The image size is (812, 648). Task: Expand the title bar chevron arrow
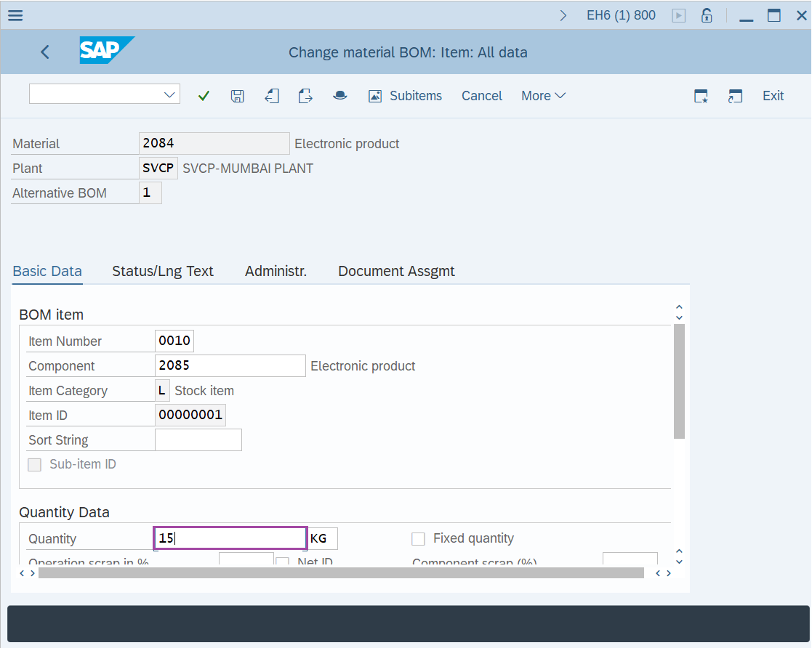tap(563, 15)
